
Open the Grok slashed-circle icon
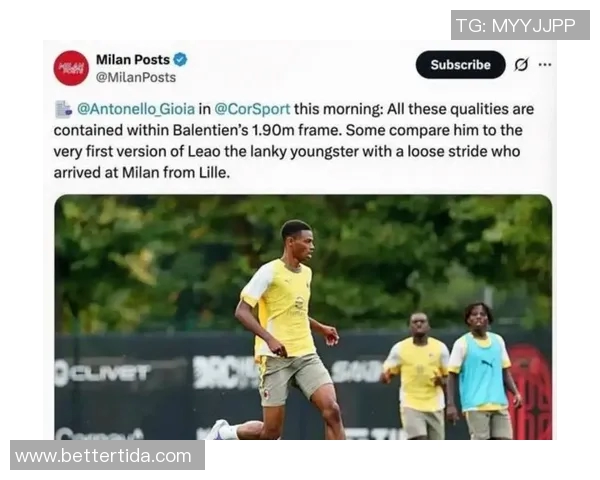pyautogui.click(x=521, y=65)
